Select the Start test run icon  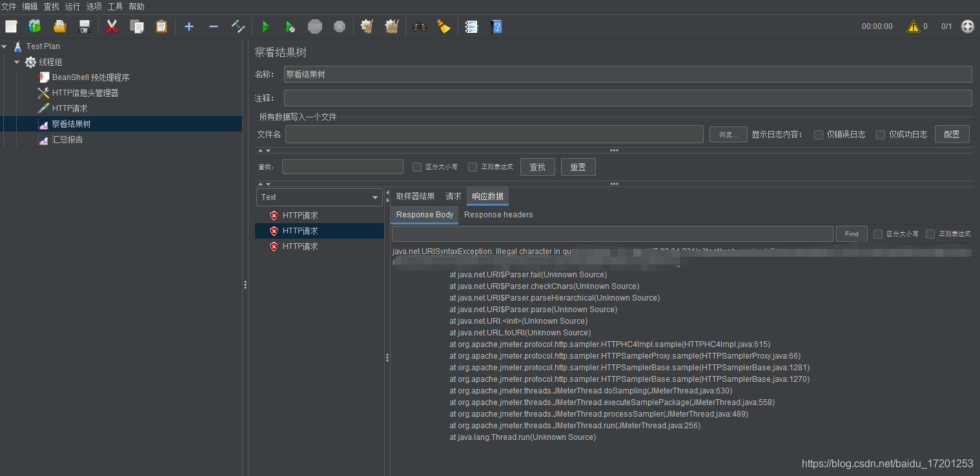coord(266,26)
